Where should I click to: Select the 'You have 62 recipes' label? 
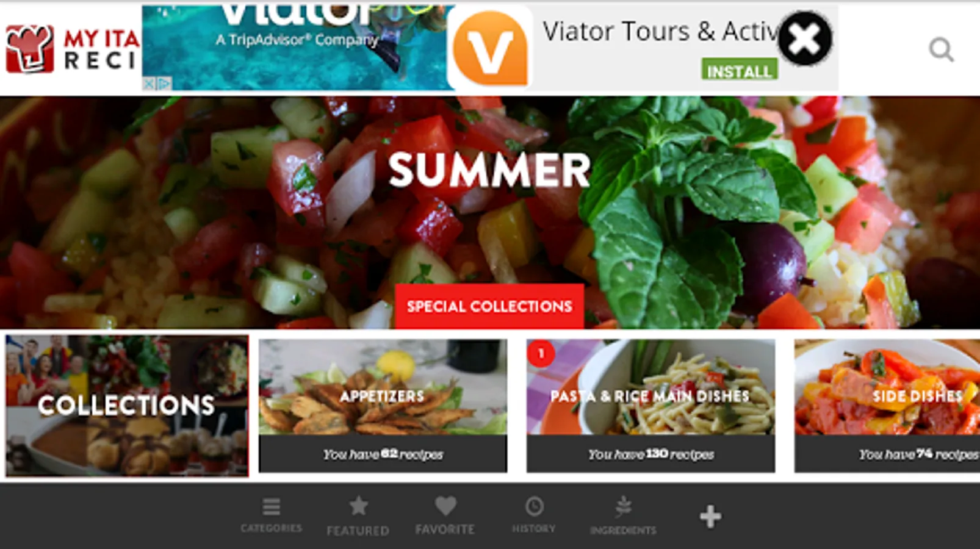(x=383, y=454)
